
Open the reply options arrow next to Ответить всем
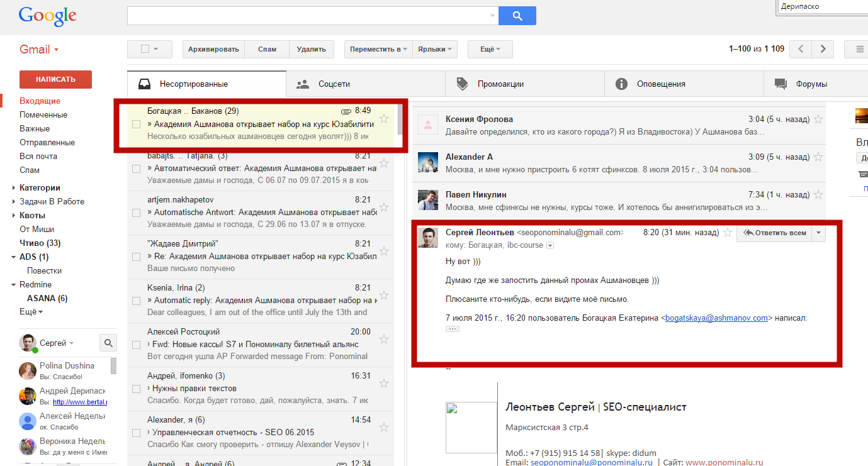[818, 233]
